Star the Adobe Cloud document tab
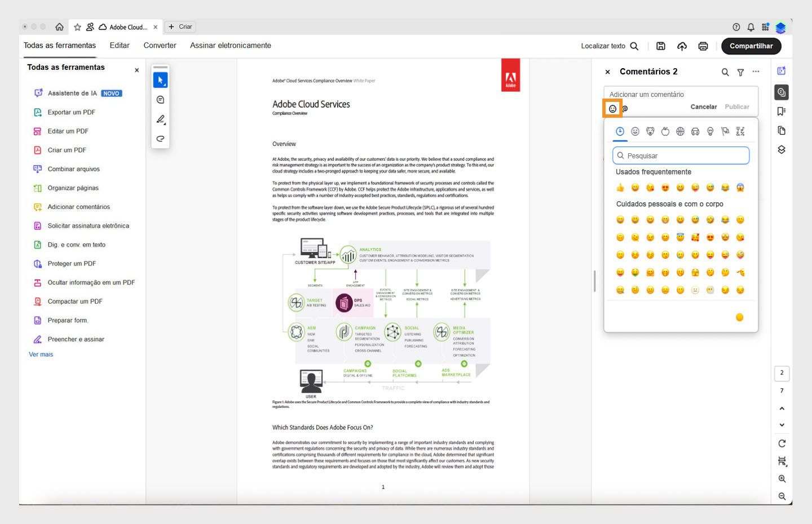The height and width of the screenshot is (524, 812). [77, 27]
